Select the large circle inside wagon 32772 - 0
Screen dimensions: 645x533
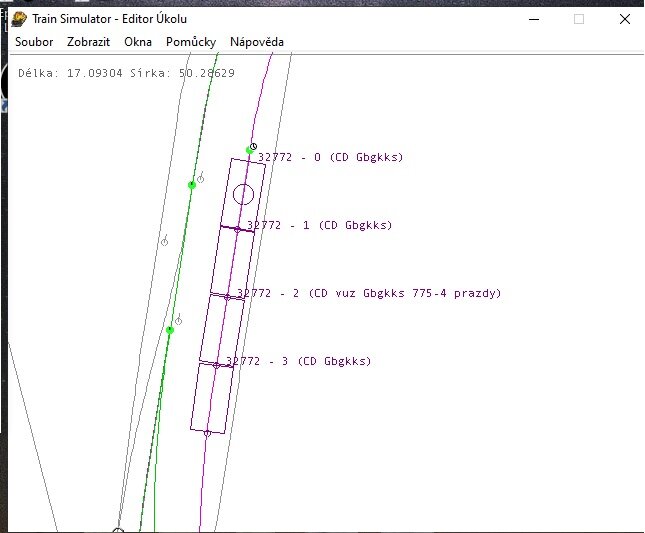pyautogui.click(x=243, y=194)
